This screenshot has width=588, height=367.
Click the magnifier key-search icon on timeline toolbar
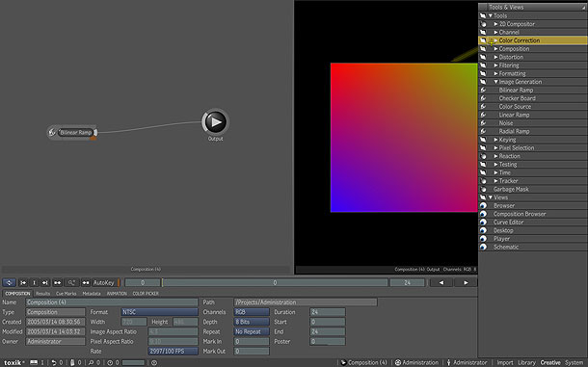[71, 282]
